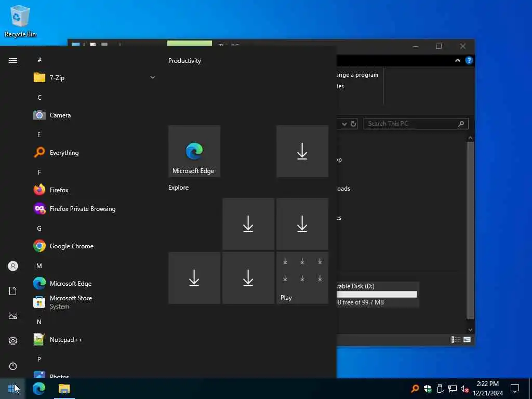Click the File Explorer vertical scrollbar
The image size is (532, 399).
[470, 231]
